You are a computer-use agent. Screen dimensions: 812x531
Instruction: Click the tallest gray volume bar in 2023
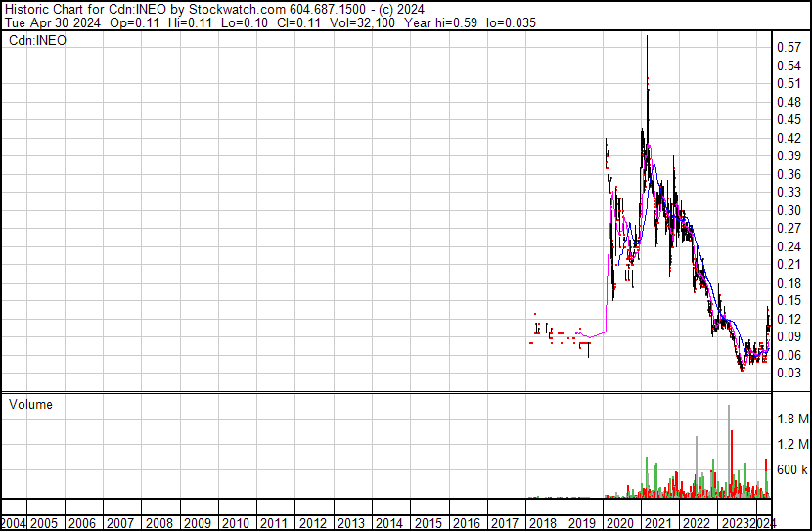click(729, 451)
